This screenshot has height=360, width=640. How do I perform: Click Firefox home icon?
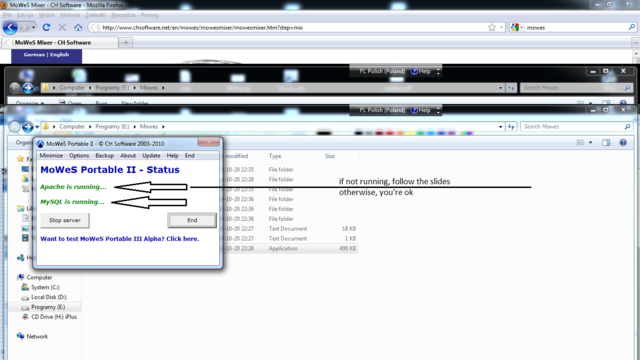[x=78, y=27]
